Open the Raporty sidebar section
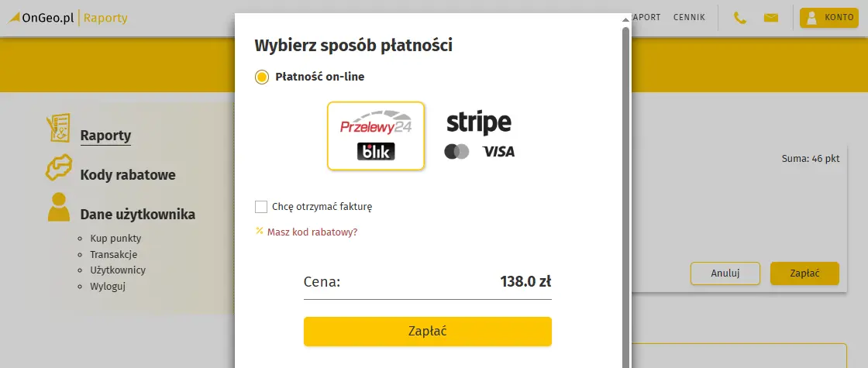868x368 pixels. pyautogui.click(x=105, y=136)
